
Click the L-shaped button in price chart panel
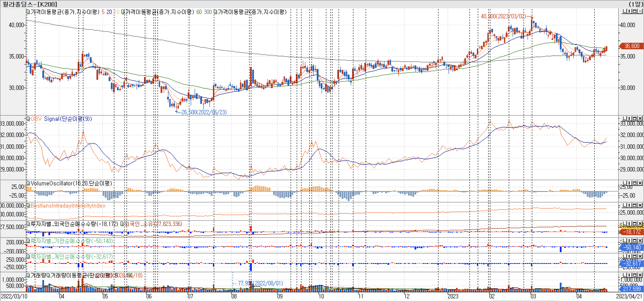click(x=624, y=12)
